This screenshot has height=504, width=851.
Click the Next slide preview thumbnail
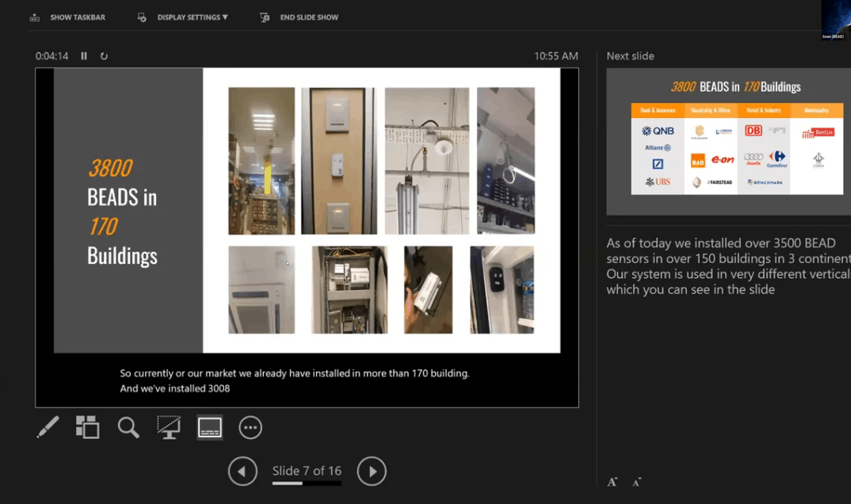[x=727, y=141]
